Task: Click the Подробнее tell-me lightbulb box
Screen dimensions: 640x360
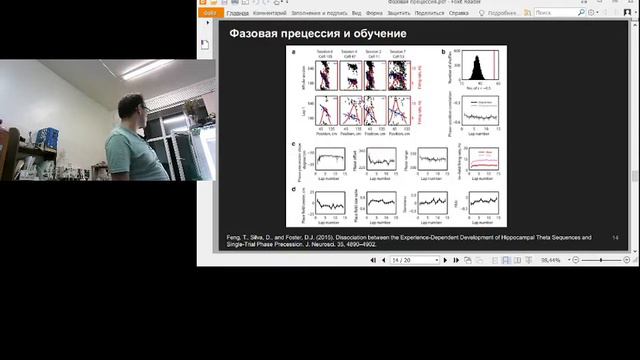Action: [498, 13]
